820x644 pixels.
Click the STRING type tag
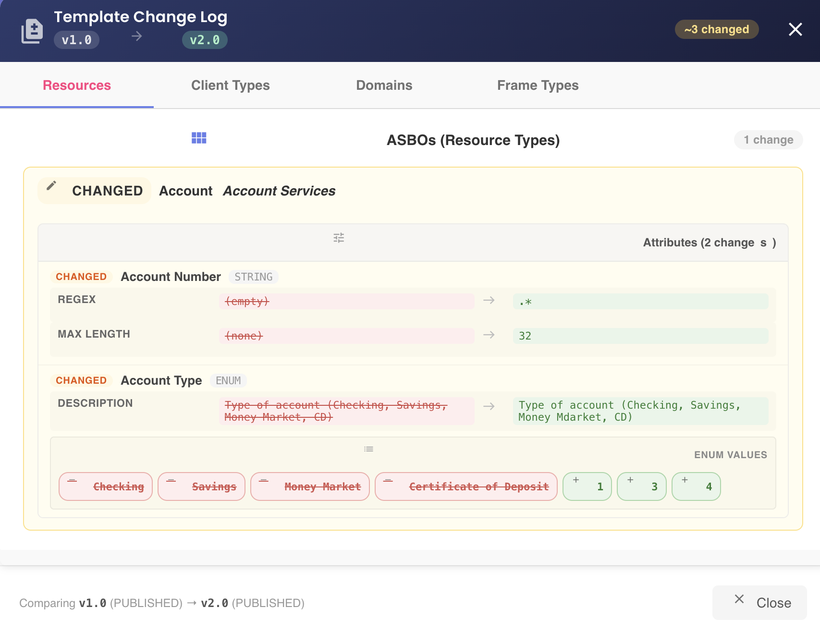pos(254,277)
